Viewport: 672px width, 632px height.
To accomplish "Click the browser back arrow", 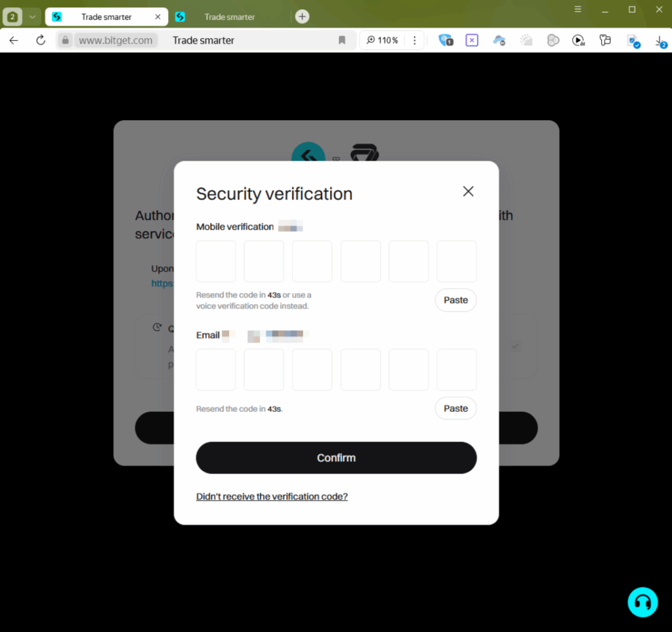I will coord(14,40).
